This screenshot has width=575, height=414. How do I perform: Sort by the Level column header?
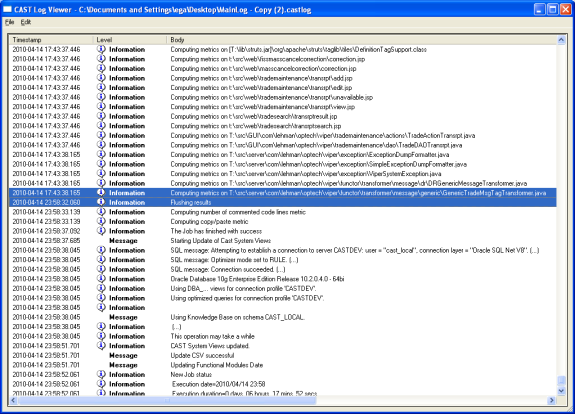tap(130, 40)
